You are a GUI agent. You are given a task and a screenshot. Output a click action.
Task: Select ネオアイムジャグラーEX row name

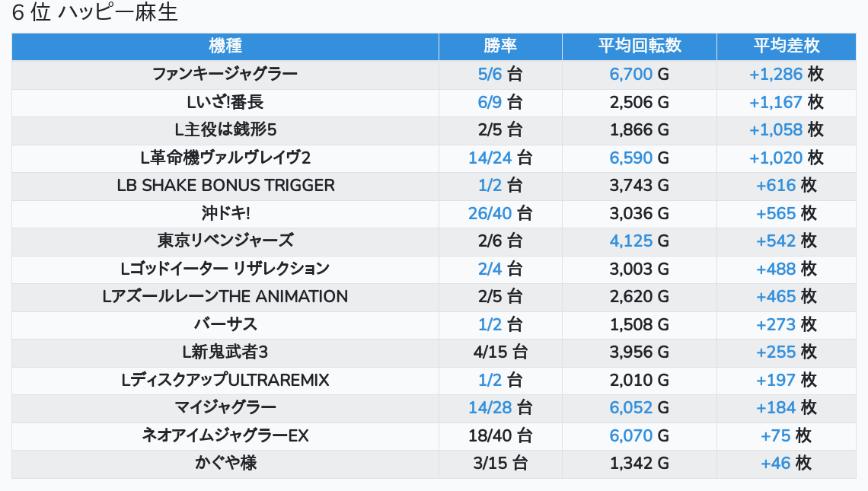click(x=225, y=435)
